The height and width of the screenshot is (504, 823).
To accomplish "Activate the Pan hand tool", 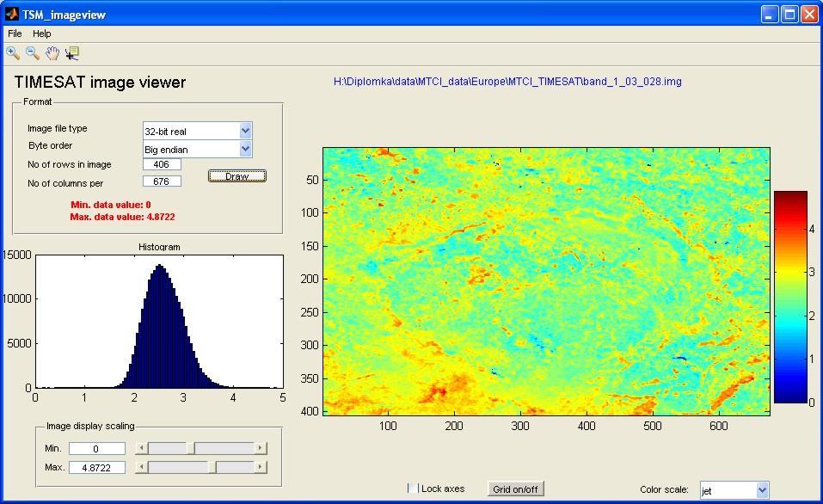I will 52,52.
